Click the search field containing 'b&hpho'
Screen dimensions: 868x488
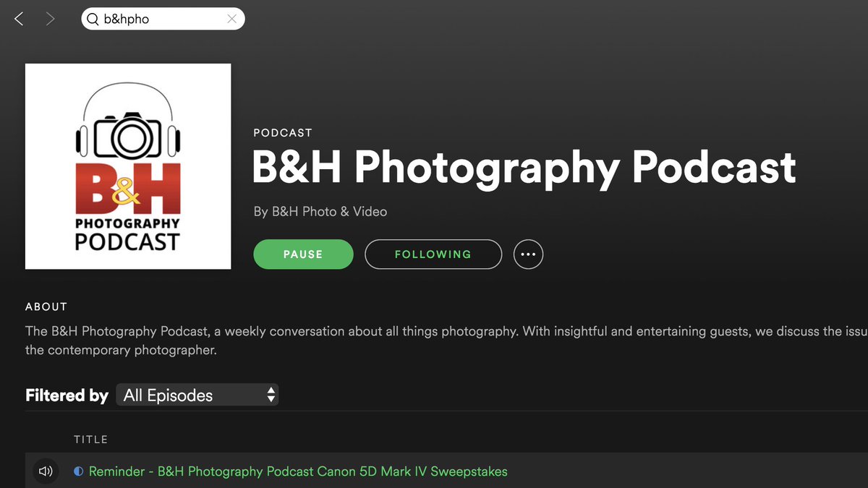click(x=163, y=20)
